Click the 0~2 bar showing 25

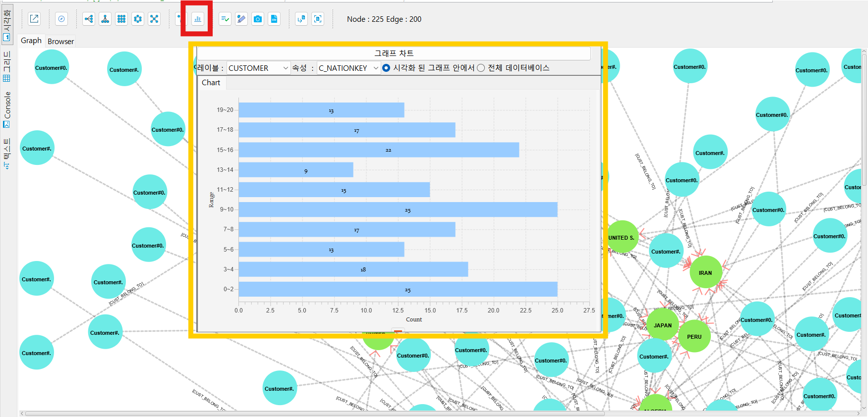[398, 289]
